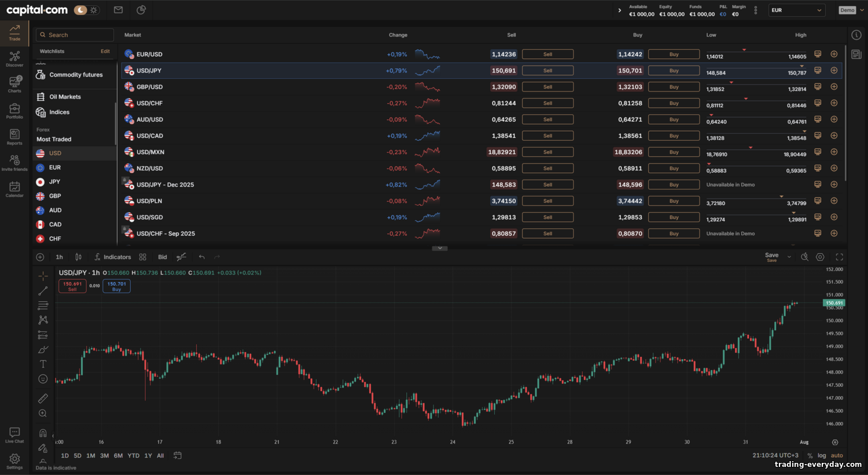Click Sell button for GBP/USD

point(547,87)
